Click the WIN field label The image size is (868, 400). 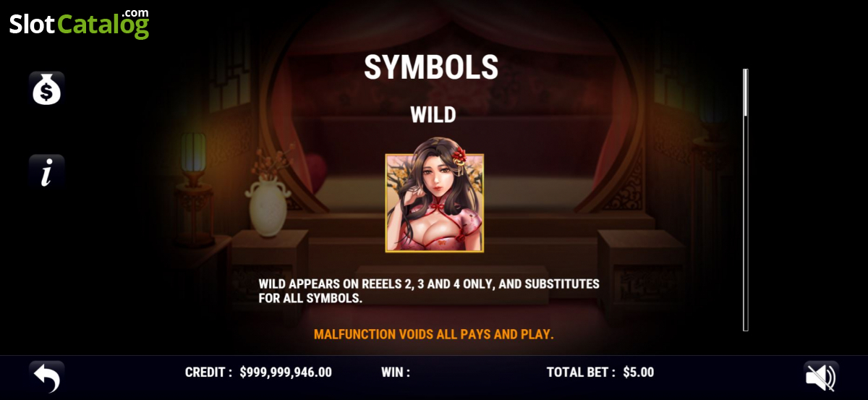396,373
